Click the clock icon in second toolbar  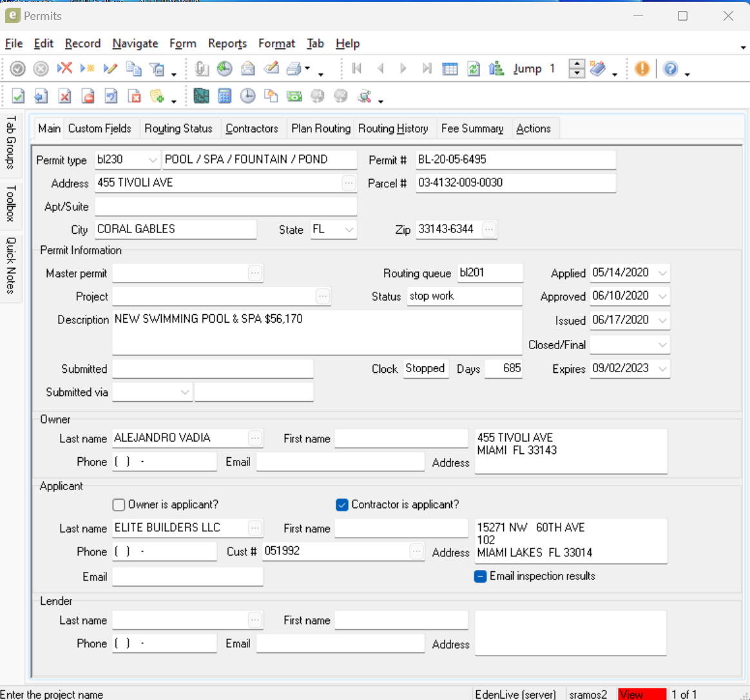pos(247,96)
